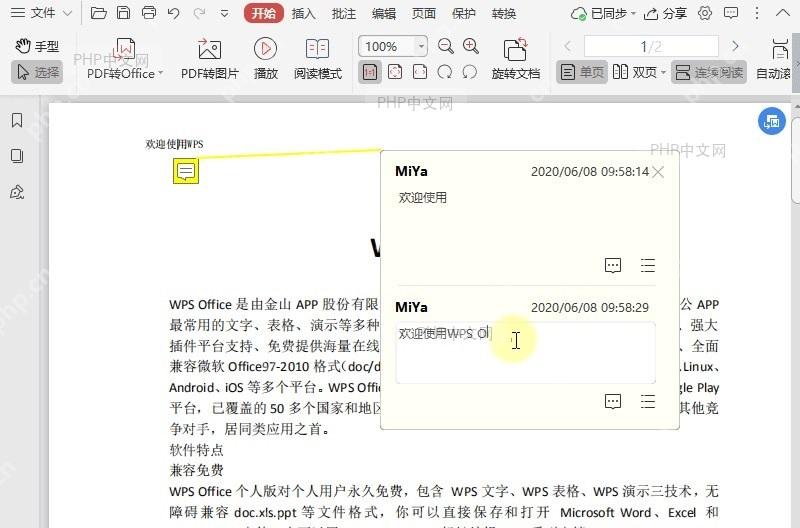Click the blue floating translate button
This screenshot has height=528, width=800.
[771, 121]
